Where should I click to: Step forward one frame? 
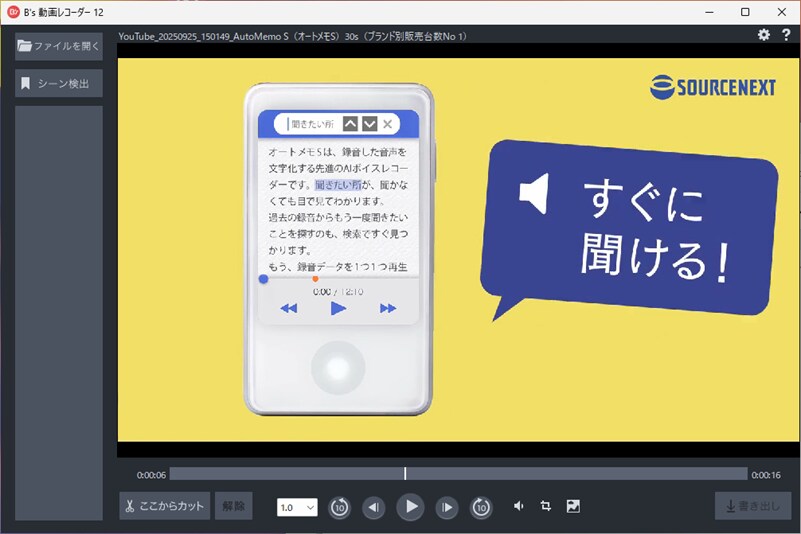[x=447, y=507]
